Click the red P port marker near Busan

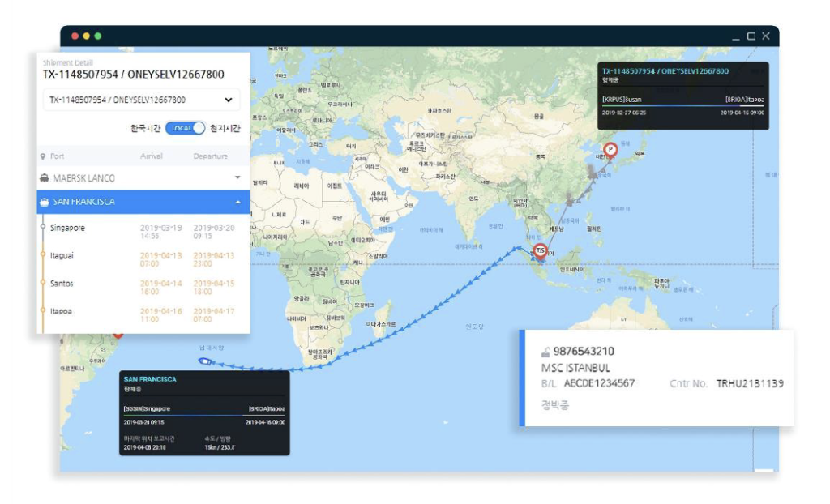(610, 151)
